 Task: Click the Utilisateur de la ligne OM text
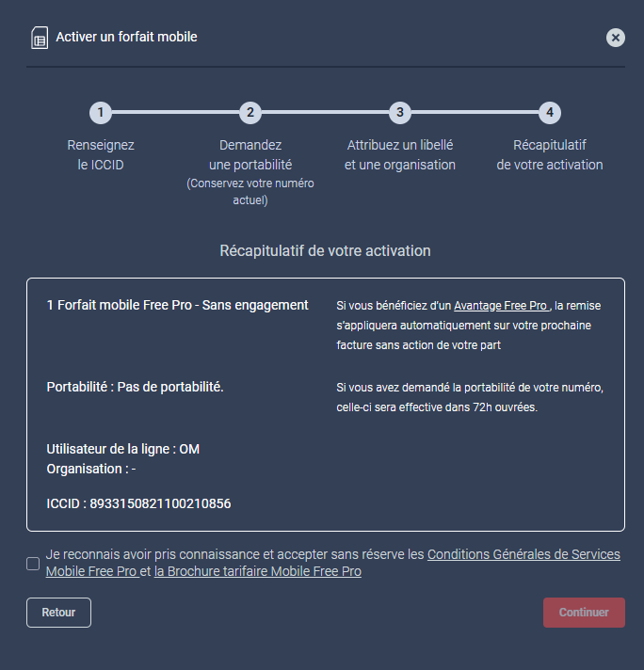123,449
